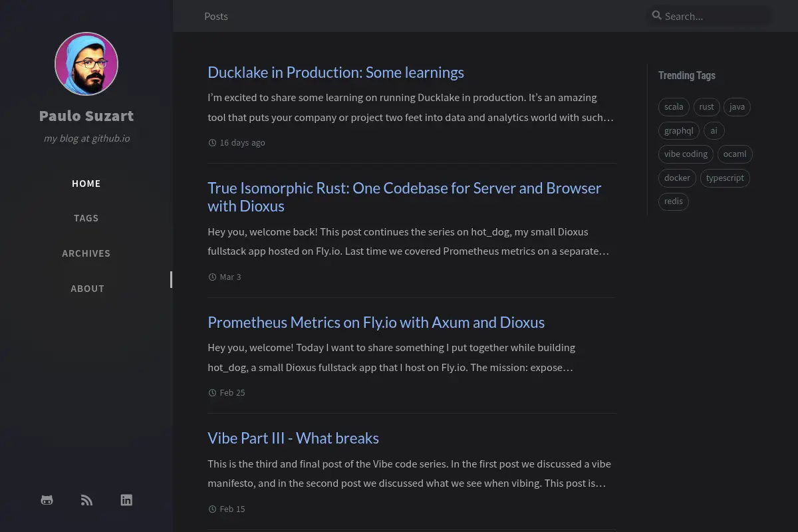Select the 'vibe coding' trending tag
798x532 pixels.
pos(686,154)
